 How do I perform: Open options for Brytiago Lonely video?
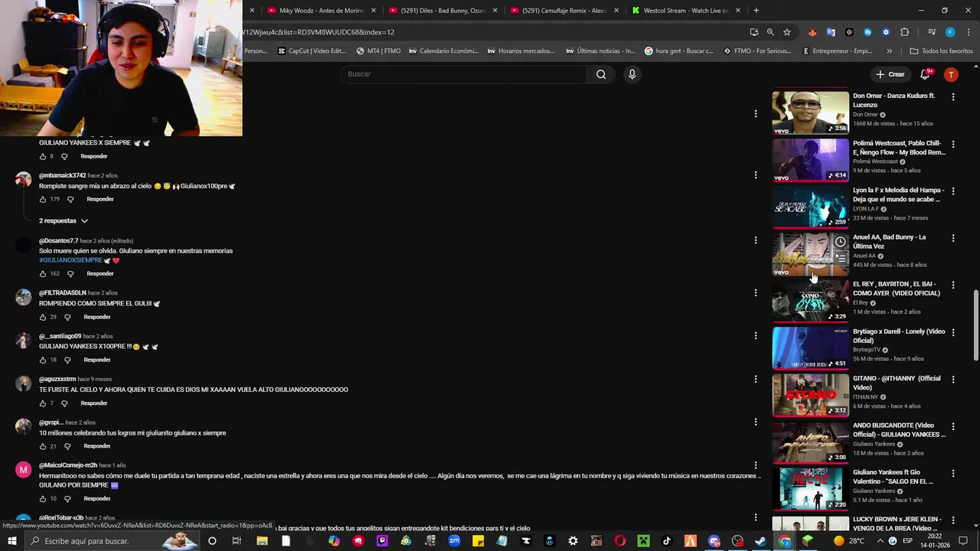coord(953,333)
